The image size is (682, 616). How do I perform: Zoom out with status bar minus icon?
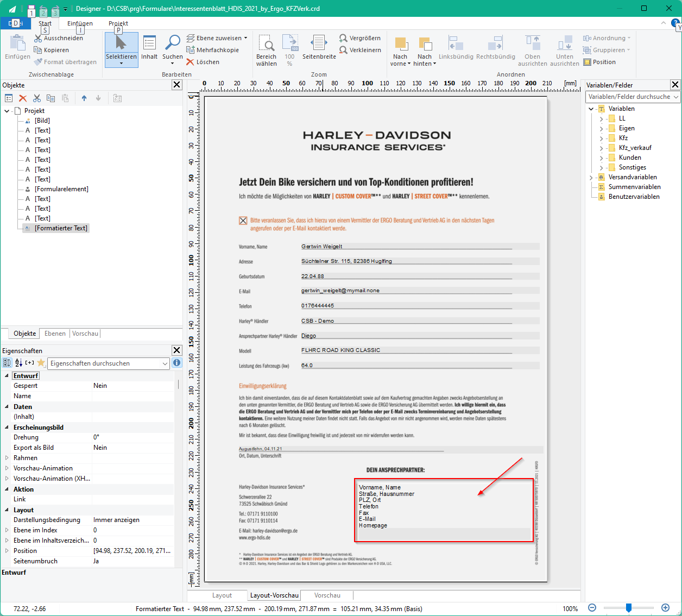[x=592, y=608]
